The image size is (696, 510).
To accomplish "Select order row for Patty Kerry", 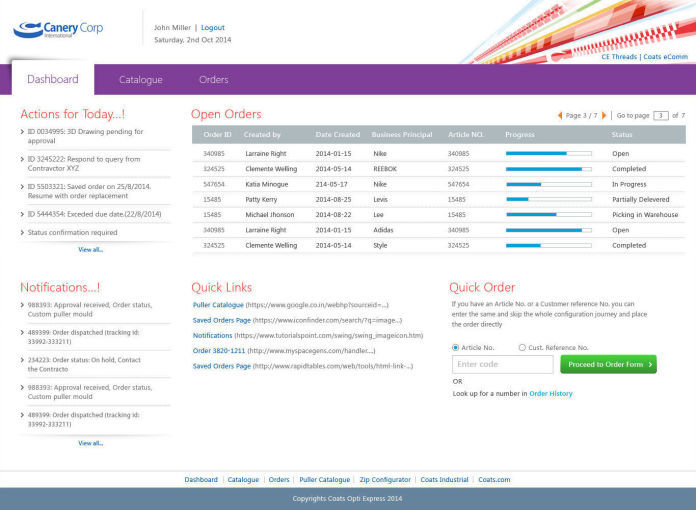I will (x=439, y=200).
